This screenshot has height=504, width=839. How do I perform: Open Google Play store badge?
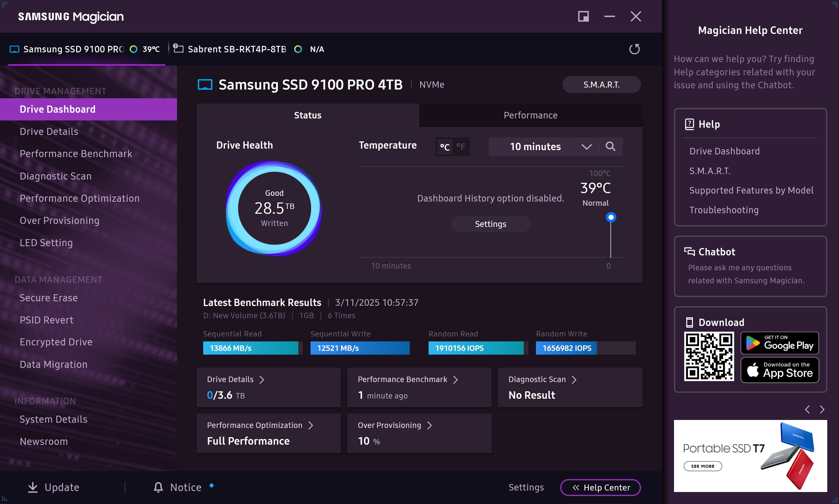(780, 343)
